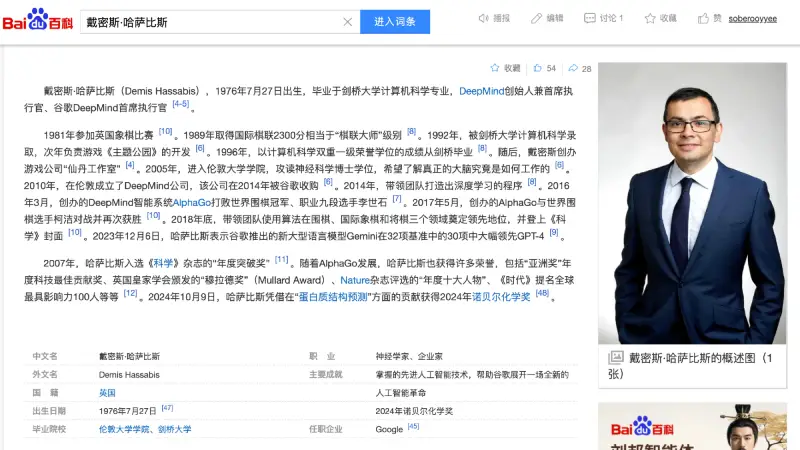Open citation reference [7]
This screenshot has width=800, height=450.
click(397, 199)
